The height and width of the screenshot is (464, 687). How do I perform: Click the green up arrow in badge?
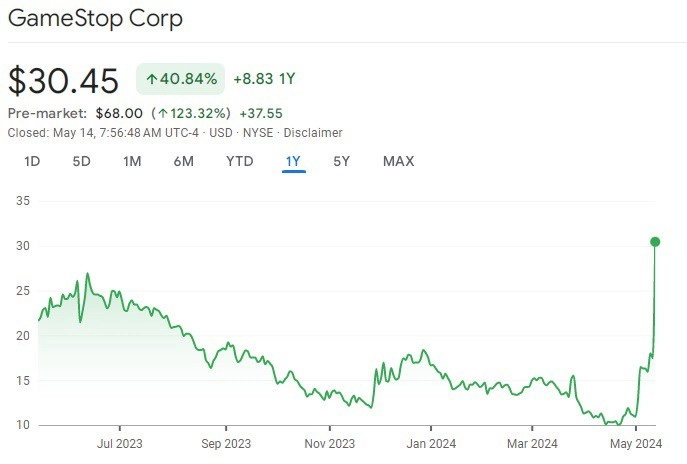pos(152,79)
